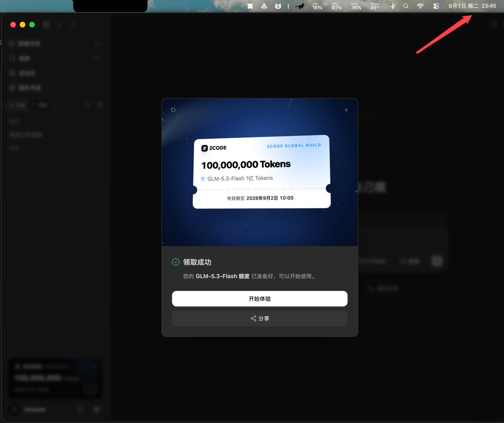Click the GPU 61% indicator
504x423 pixels.
pos(336,6)
